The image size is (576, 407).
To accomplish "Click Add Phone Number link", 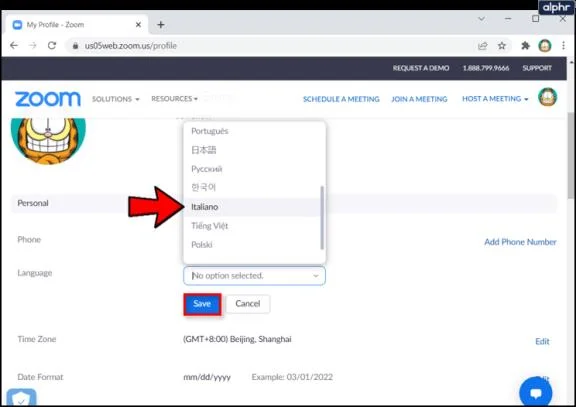I will coord(520,242).
